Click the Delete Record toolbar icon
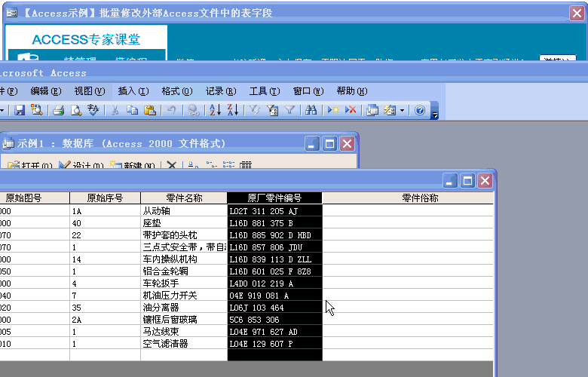The image size is (588, 377). click(x=351, y=110)
